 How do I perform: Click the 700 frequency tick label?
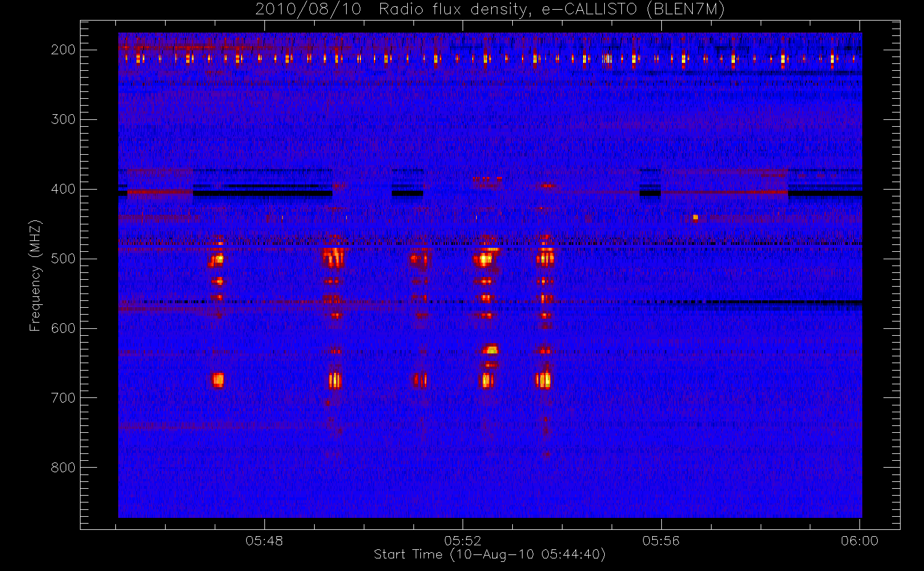(x=63, y=398)
